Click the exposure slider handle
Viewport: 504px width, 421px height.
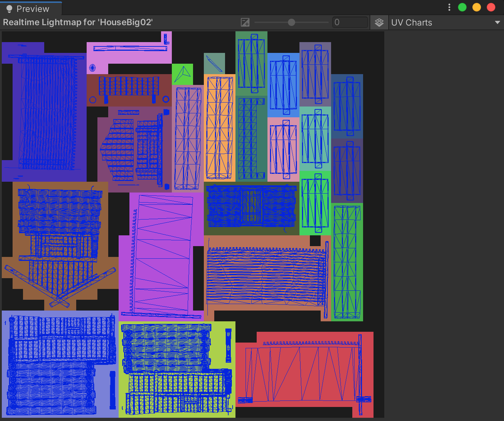(292, 23)
